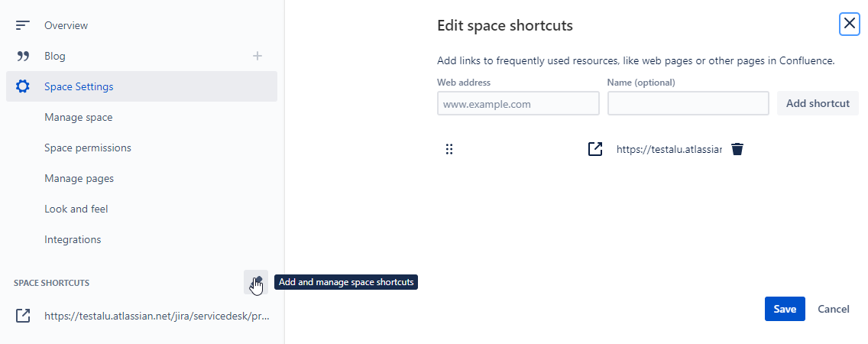Cancel editing space shortcuts
This screenshot has width=868, height=344.
(x=833, y=309)
